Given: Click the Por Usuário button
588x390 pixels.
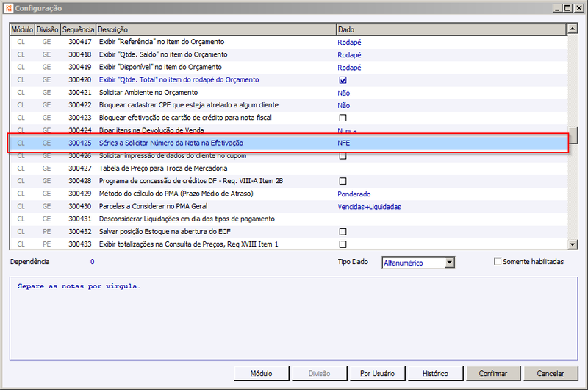Looking at the screenshot, I should (377, 374).
